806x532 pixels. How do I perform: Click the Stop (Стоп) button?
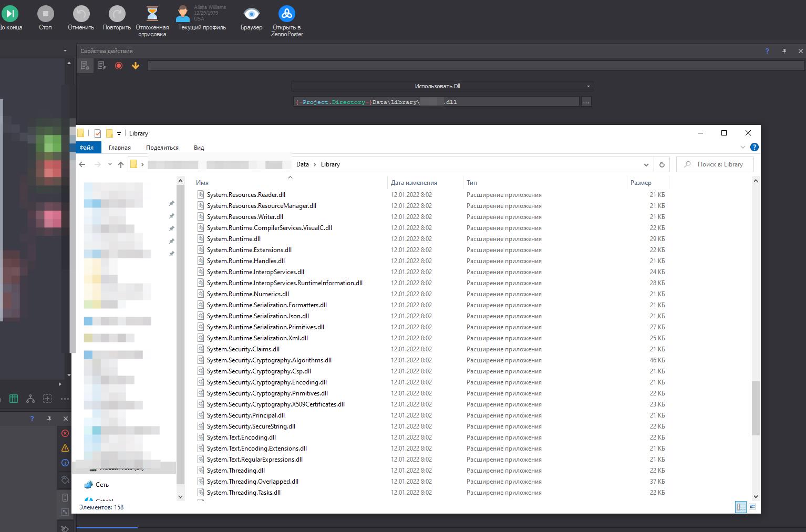[45, 14]
